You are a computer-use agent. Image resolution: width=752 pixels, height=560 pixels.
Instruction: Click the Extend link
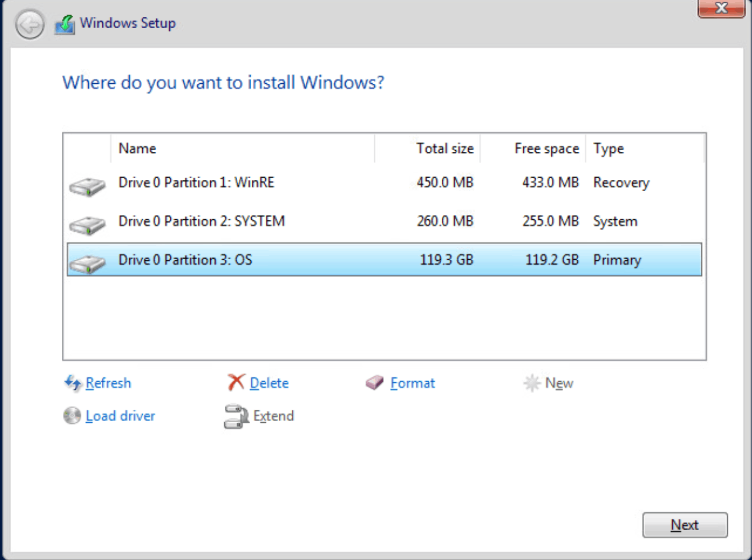(274, 416)
